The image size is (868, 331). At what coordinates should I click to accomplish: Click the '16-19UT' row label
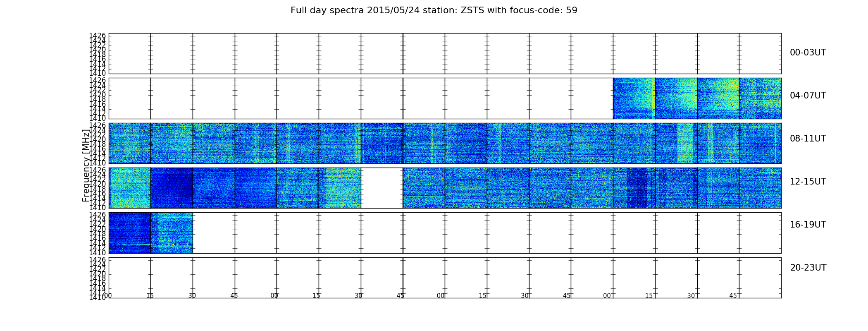808,225
